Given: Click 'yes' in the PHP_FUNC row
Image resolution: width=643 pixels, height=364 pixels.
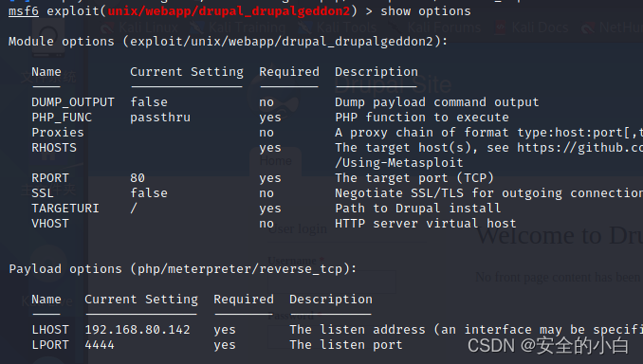Looking at the screenshot, I should click(270, 118).
